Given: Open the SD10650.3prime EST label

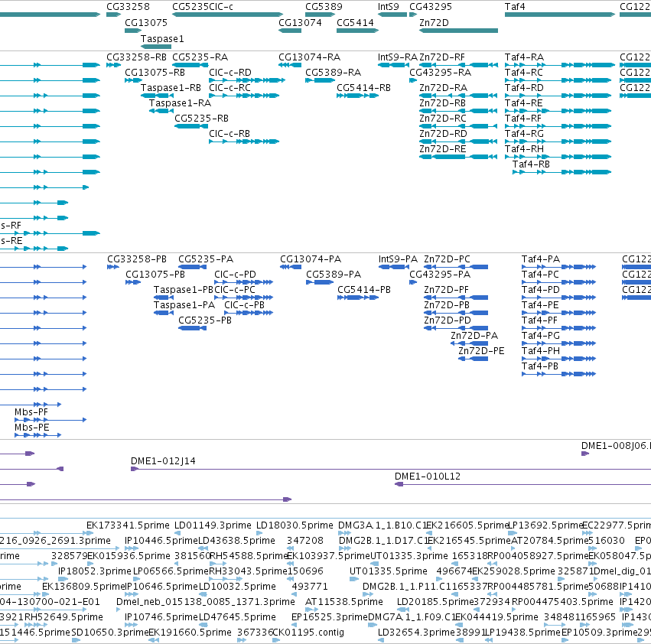Looking at the screenshot, I should [110, 633].
